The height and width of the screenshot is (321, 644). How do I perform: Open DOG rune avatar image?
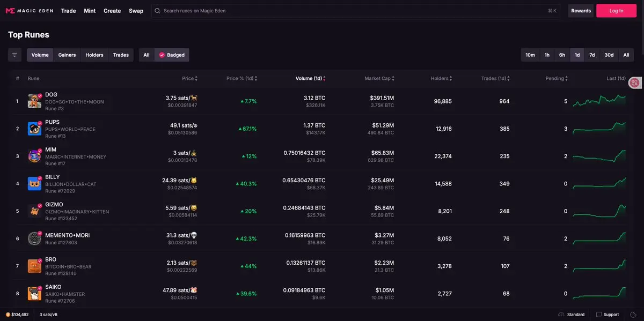coord(35,101)
